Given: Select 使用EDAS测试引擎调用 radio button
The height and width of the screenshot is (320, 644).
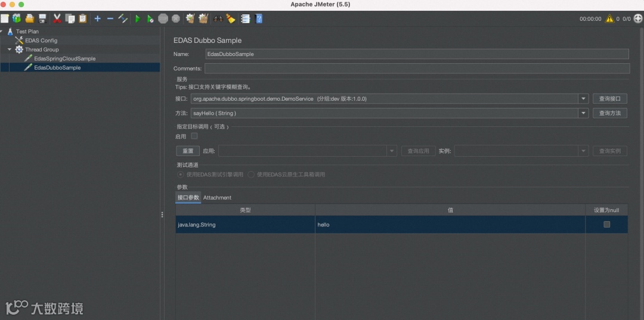Looking at the screenshot, I should tap(180, 175).
